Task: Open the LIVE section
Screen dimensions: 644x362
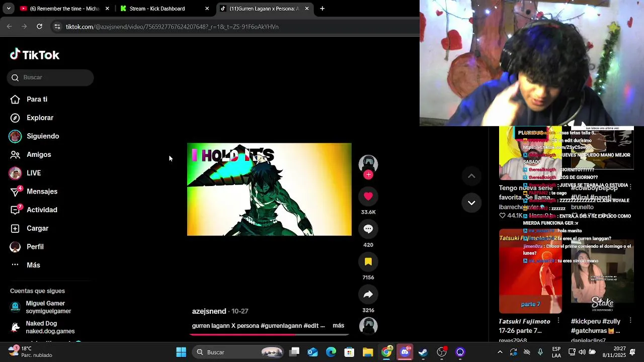Action: click(25, 173)
